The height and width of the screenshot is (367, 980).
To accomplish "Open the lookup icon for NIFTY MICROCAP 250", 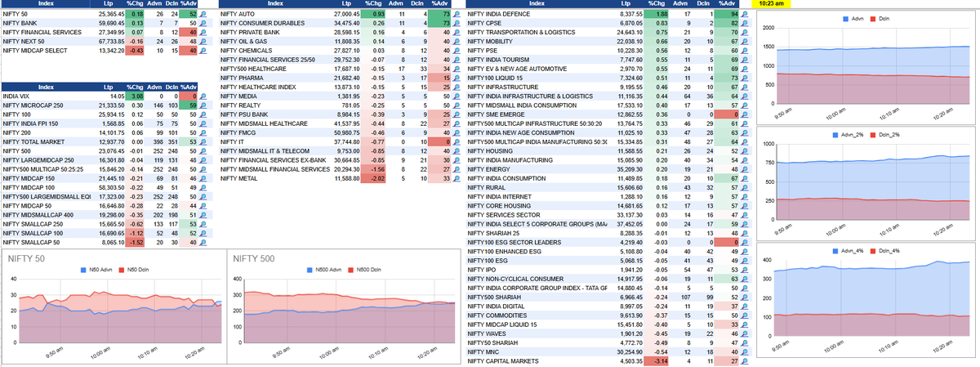I will [x=203, y=105].
